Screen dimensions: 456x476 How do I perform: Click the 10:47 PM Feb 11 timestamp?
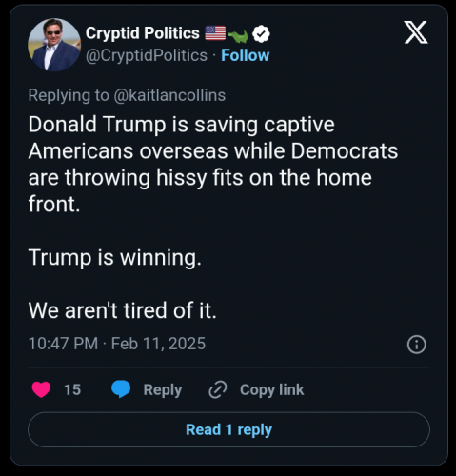[117, 344]
